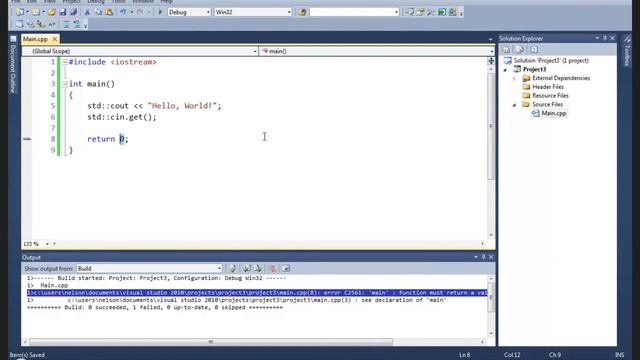Image resolution: width=640 pixels, height=360 pixels.
Task: Click the Open File folder icon
Action: (x=52, y=12)
